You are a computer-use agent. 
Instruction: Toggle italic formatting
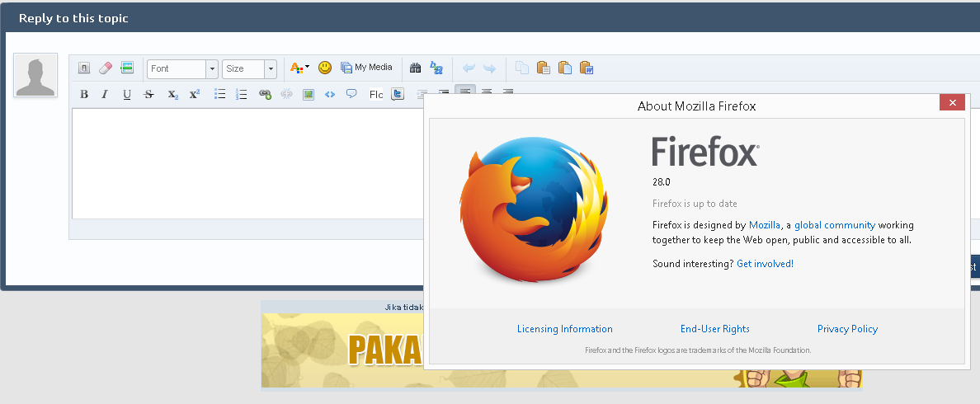[105, 94]
